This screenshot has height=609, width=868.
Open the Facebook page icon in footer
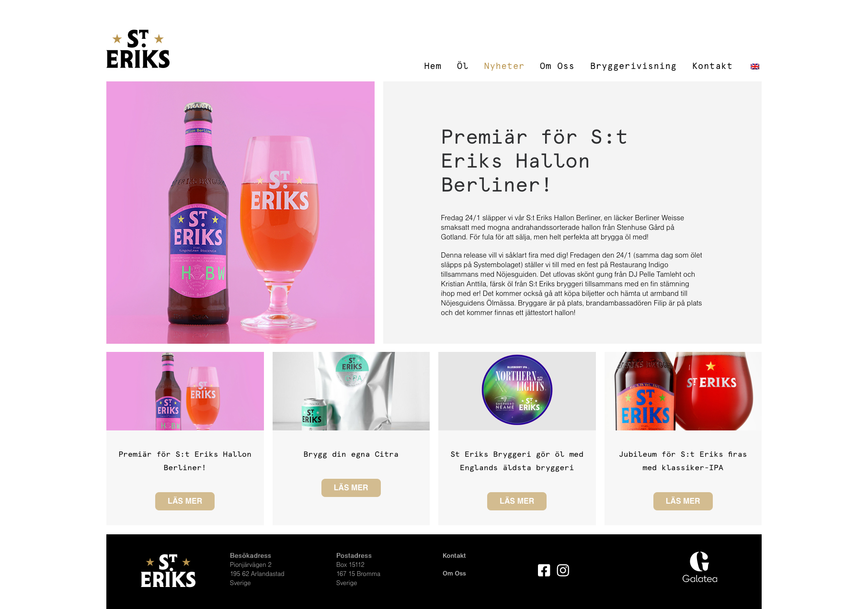(544, 570)
